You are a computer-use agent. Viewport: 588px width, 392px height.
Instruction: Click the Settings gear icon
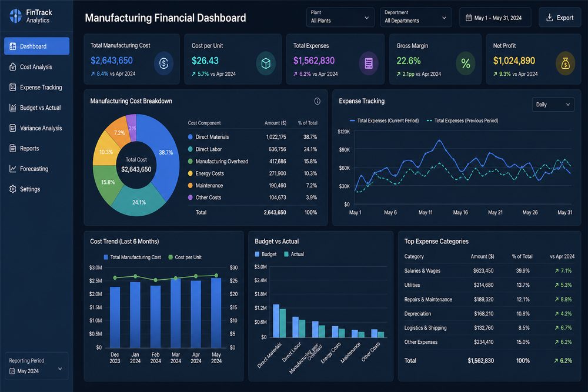pos(13,189)
